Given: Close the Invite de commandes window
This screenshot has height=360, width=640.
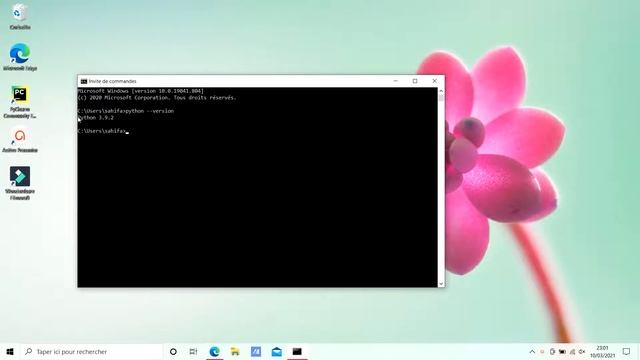Looking at the screenshot, I should click(435, 81).
